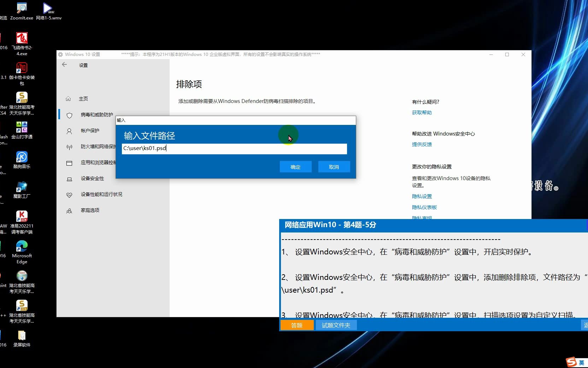Click the heart icon for 设备性能和运行状况
This screenshot has height=368, width=588.
(x=69, y=195)
